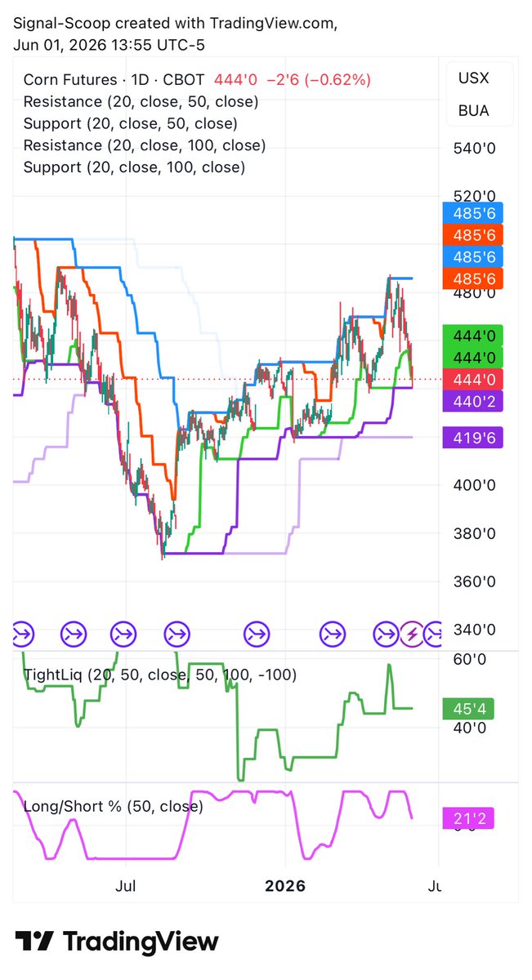
Task: Click the purple 440'2 price label
Action: point(472,400)
